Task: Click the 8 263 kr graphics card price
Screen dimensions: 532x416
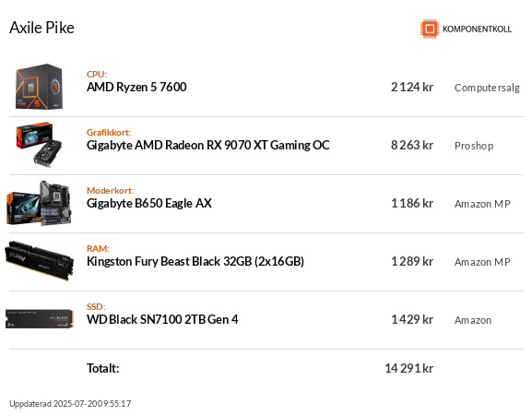Action: [x=412, y=145]
